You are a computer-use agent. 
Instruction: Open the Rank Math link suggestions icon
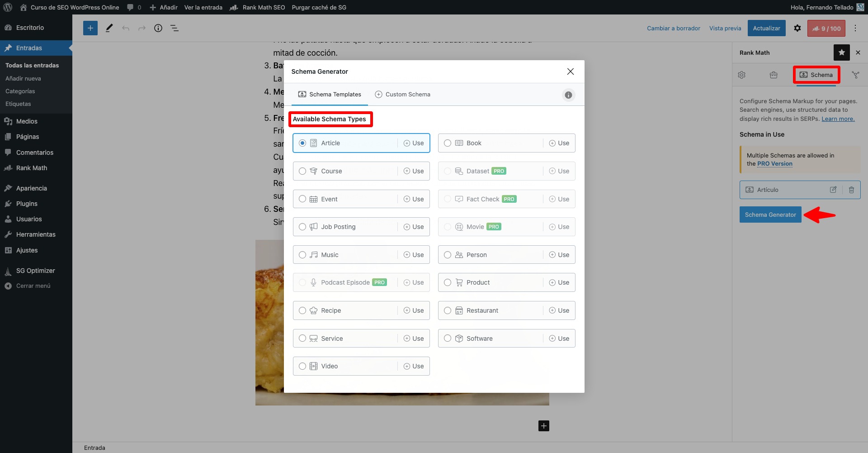click(x=856, y=75)
